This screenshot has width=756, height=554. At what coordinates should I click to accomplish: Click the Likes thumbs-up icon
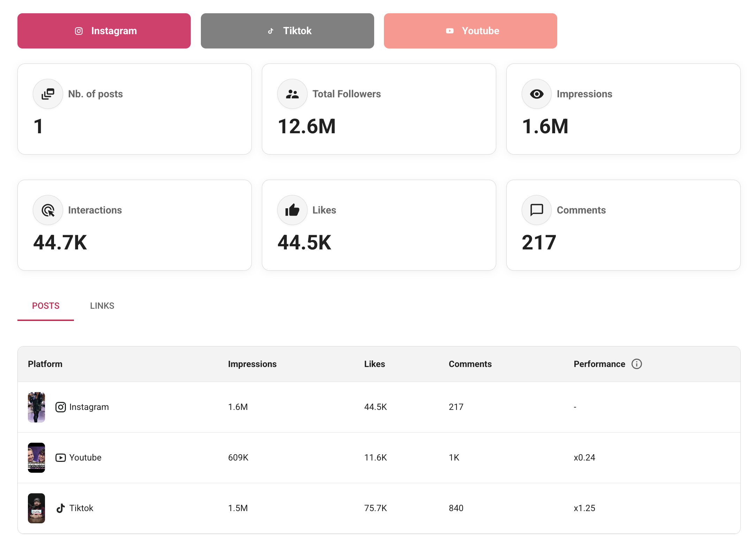292,210
